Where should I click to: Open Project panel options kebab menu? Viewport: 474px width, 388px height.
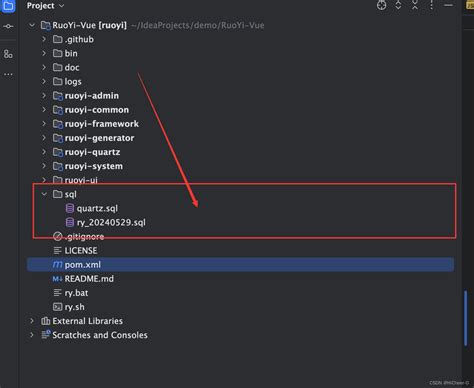point(431,5)
